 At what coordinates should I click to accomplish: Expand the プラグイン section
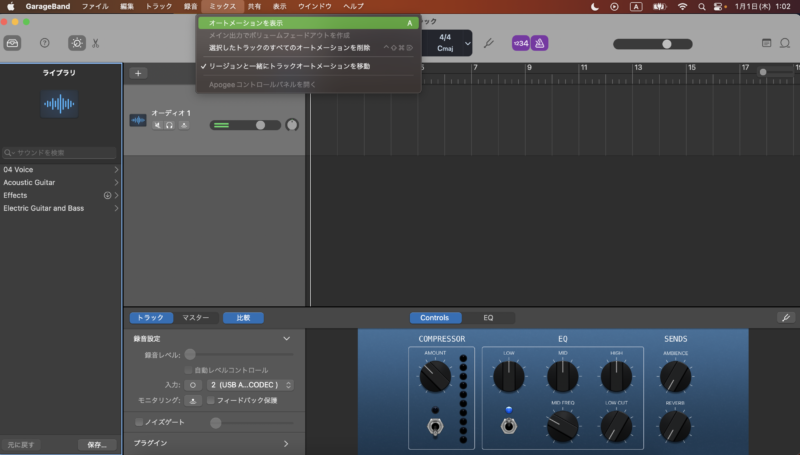pyautogui.click(x=286, y=443)
